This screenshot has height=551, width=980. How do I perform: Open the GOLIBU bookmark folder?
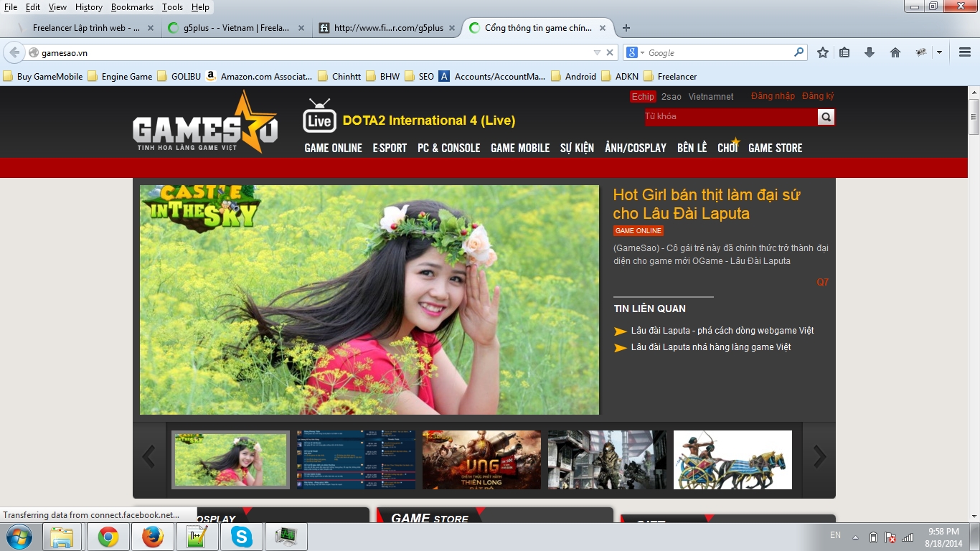(x=179, y=76)
